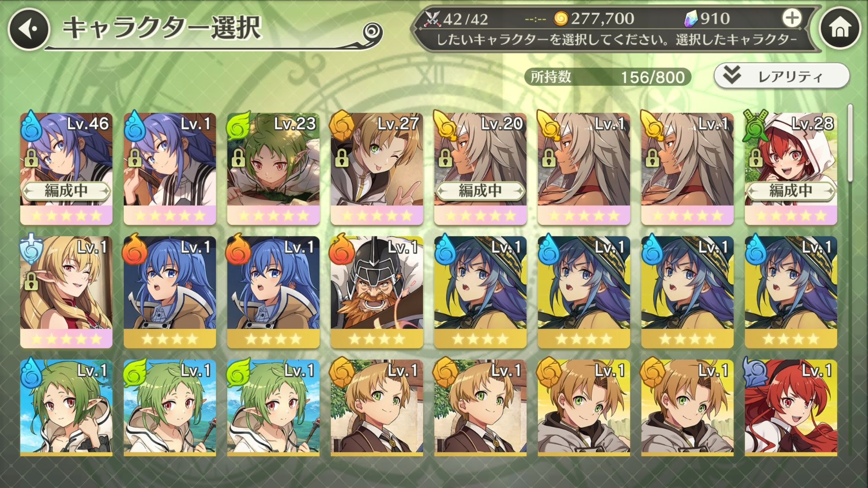Toggle lock on the Lv.23 green-haired character
The width and height of the screenshot is (868, 488).
238,159
